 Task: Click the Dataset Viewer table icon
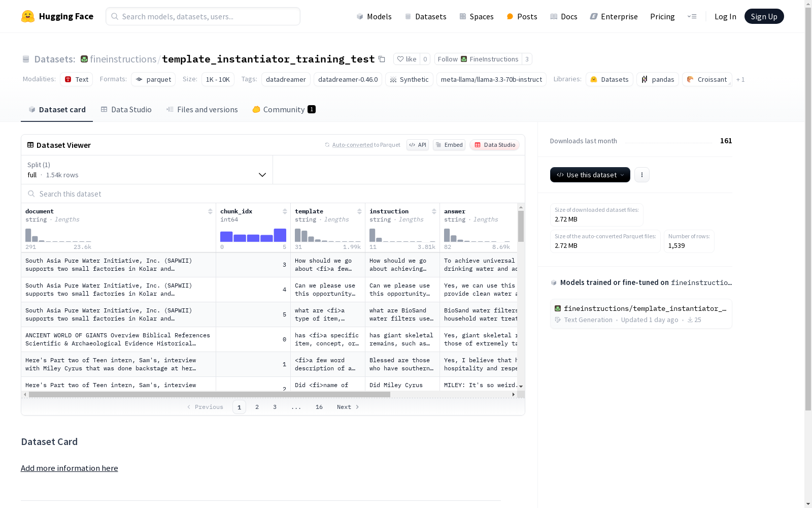click(30, 145)
